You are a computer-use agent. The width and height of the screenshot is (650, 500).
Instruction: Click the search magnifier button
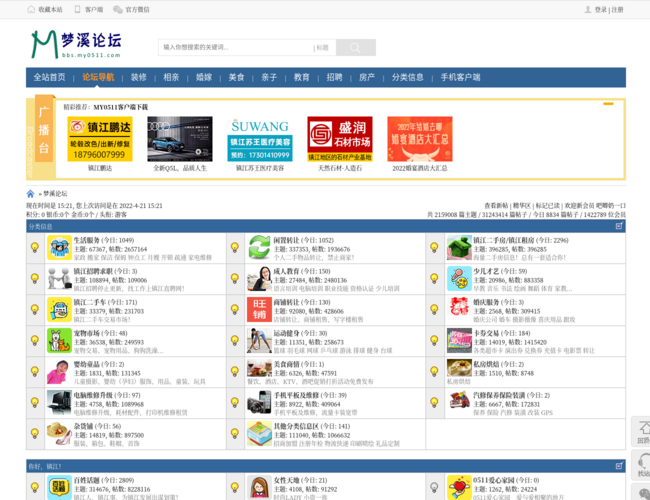pyautogui.click(x=355, y=47)
